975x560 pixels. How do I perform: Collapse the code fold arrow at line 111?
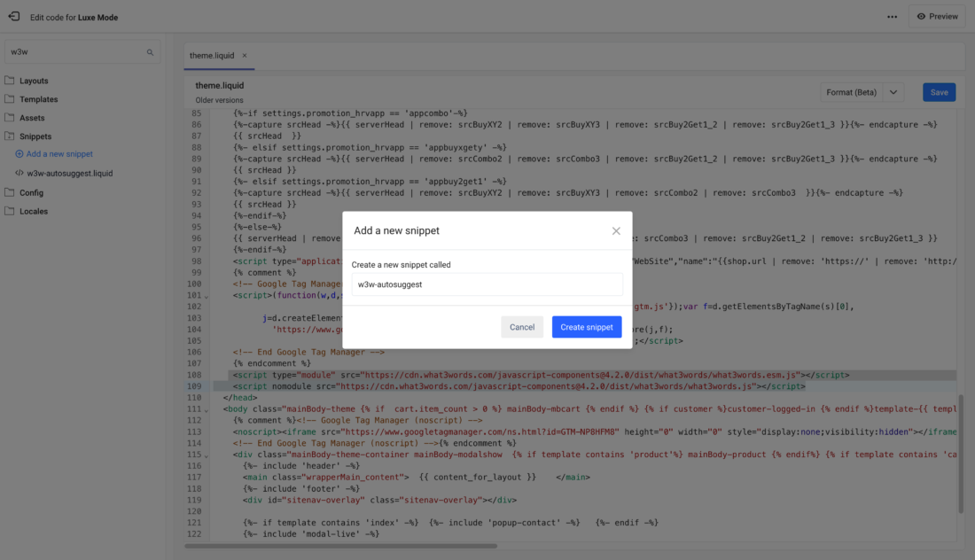207,410
